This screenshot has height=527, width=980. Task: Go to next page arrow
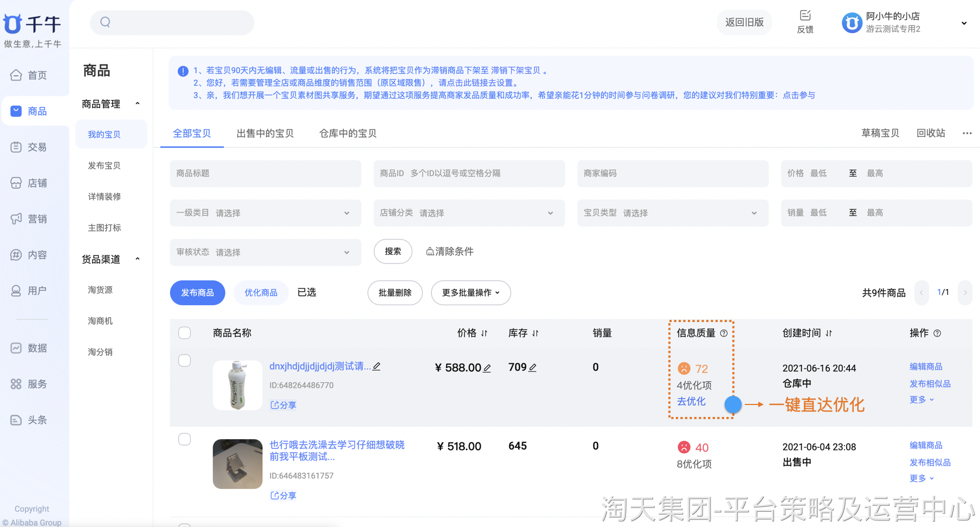coord(965,293)
